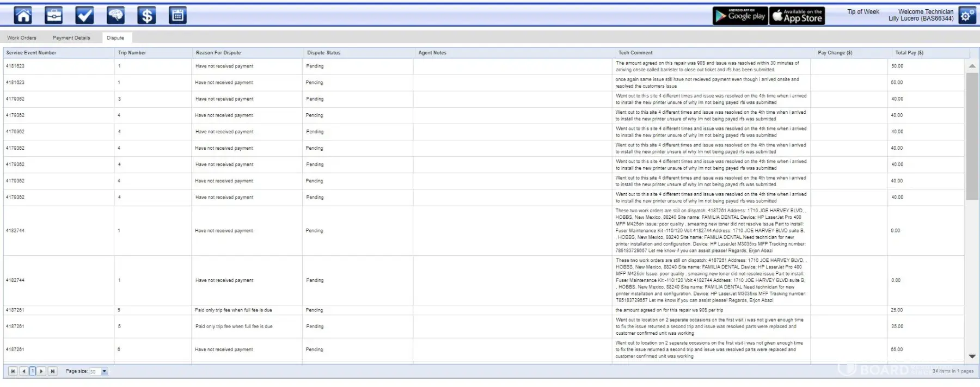Image resolution: width=980 pixels, height=387 pixels.
Task: Go to the previous page arrow
Action: (x=23, y=371)
